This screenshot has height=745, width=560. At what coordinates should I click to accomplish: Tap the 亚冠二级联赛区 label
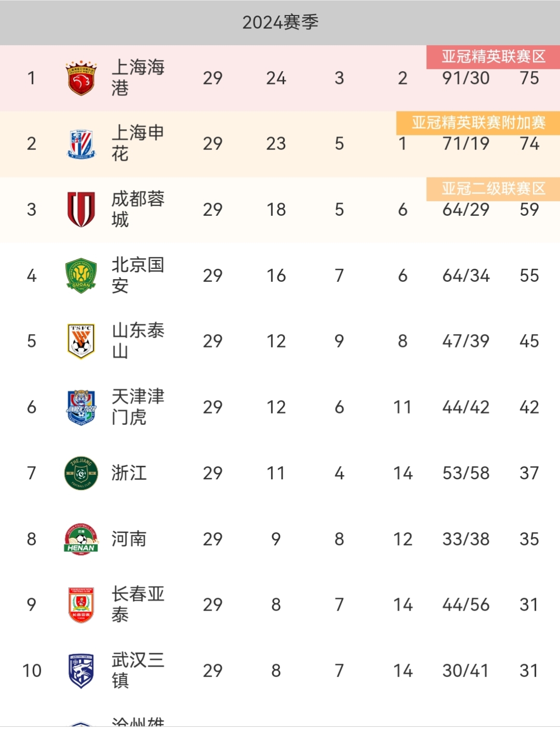pos(493,189)
